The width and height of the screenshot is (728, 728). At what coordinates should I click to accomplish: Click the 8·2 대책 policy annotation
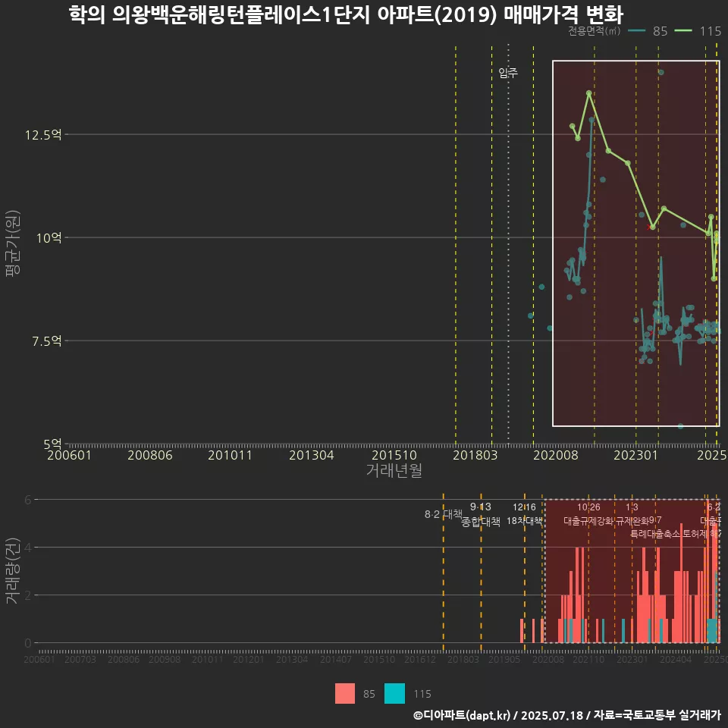tap(444, 514)
